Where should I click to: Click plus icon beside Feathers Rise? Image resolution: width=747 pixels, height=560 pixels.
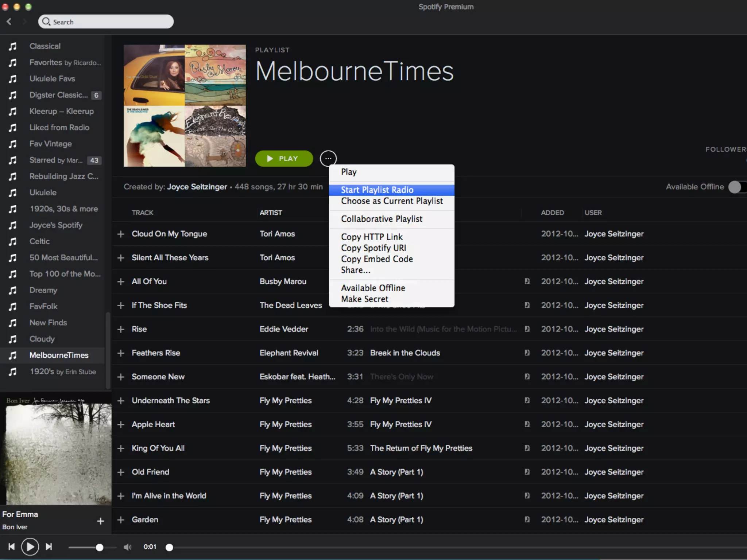(121, 353)
